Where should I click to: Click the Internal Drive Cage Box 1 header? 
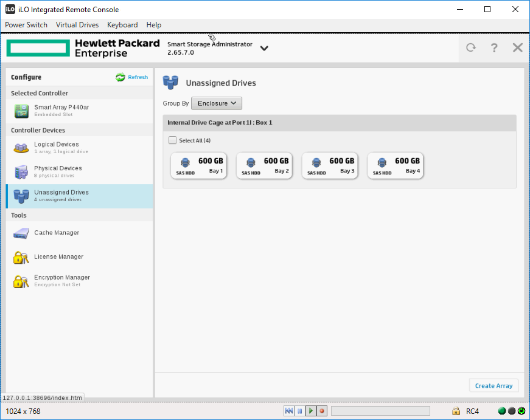tap(340, 123)
